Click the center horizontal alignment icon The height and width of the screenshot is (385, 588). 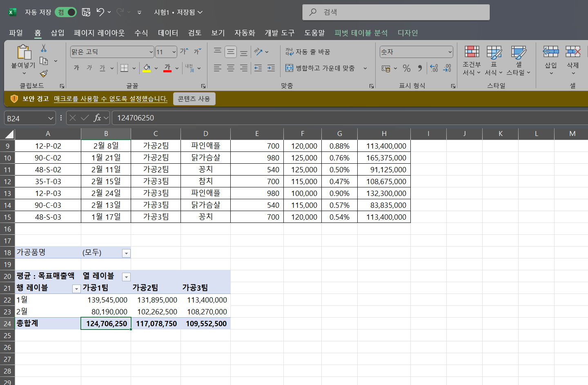(231, 68)
